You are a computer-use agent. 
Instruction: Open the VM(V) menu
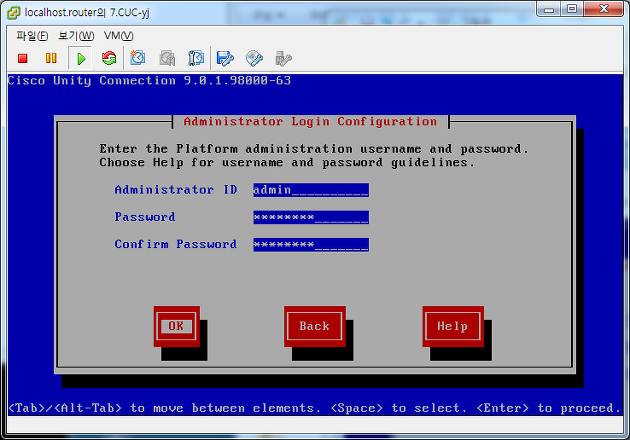pos(119,36)
